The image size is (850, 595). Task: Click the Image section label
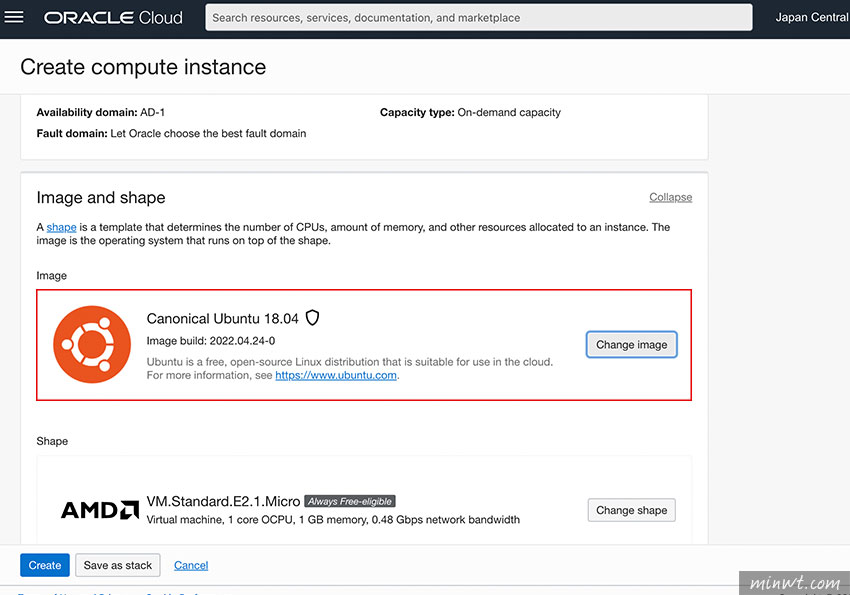tap(51, 276)
